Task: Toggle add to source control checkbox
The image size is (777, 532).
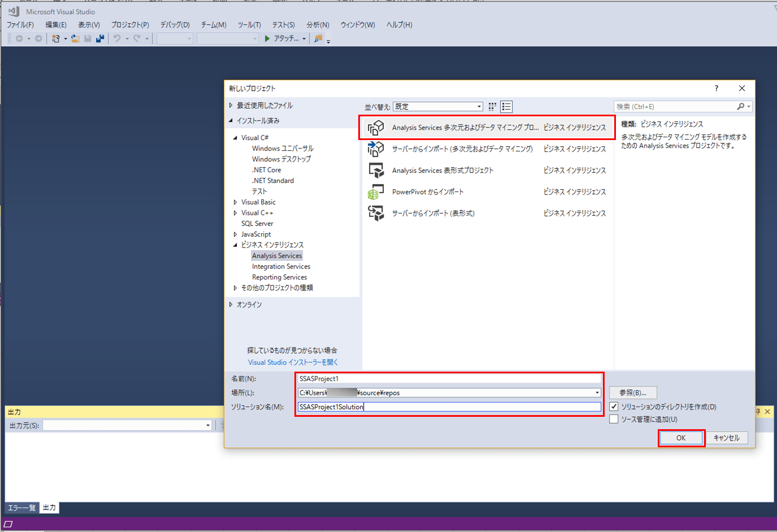Action: point(614,419)
